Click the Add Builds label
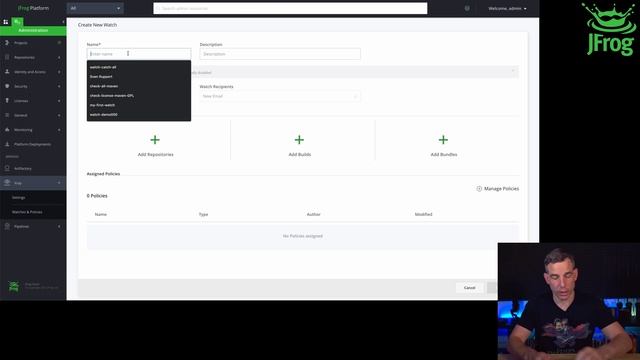The image size is (640, 360). (x=300, y=154)
